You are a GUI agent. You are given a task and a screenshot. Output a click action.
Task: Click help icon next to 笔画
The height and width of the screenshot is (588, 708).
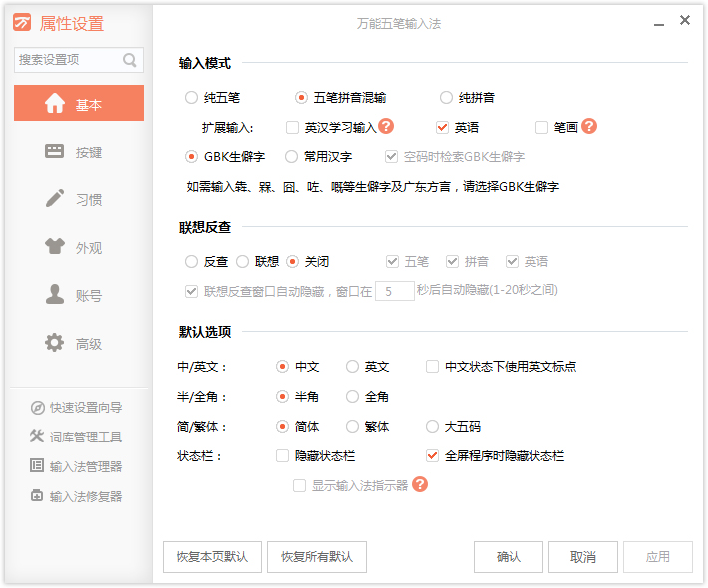pyautogui.click(x=589, y=127)
